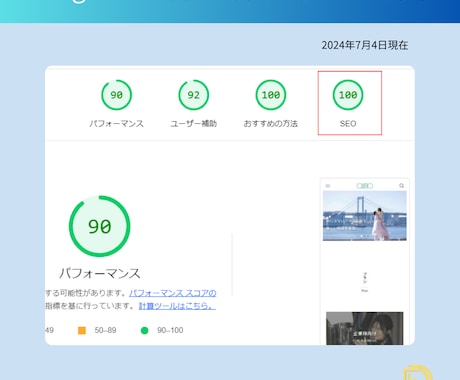
Task: Click the large Performance gauge showing 90
Action: tap(99, 226)
